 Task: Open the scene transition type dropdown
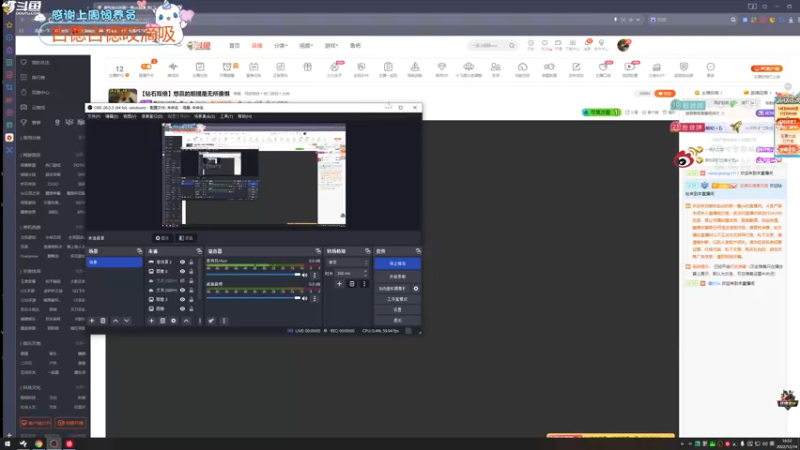pyautogui.click(x=347, y=262)
